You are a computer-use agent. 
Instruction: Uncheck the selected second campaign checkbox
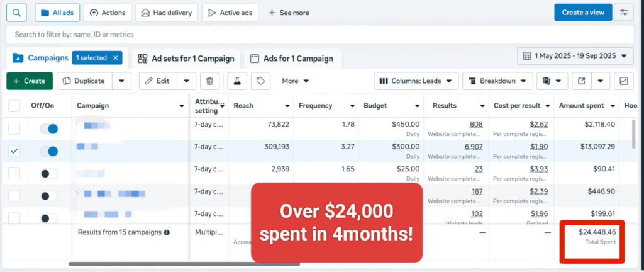coord(14,151)
